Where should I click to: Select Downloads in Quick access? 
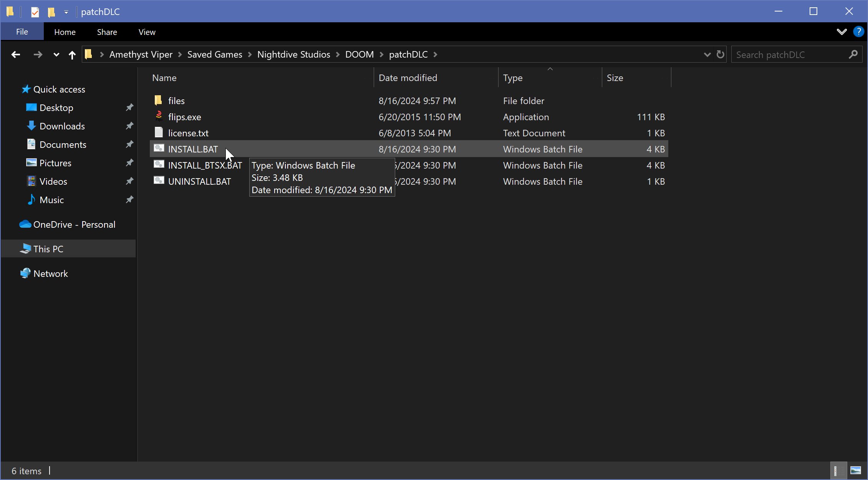pos(62,126)
